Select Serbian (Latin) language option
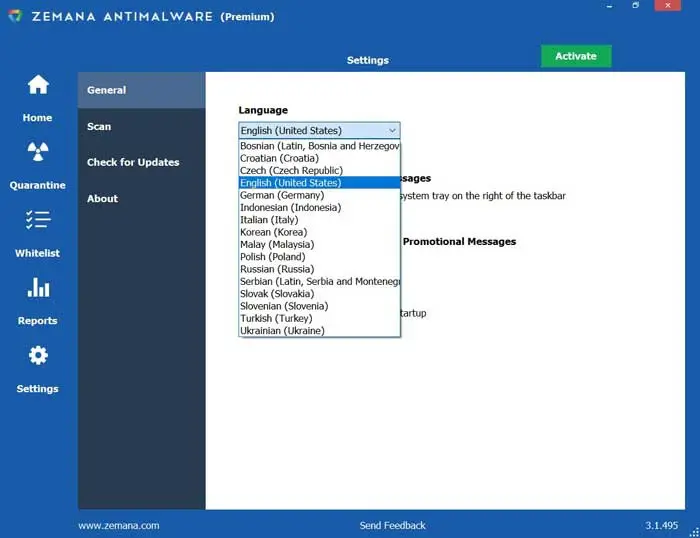 [x=320, y=282]
